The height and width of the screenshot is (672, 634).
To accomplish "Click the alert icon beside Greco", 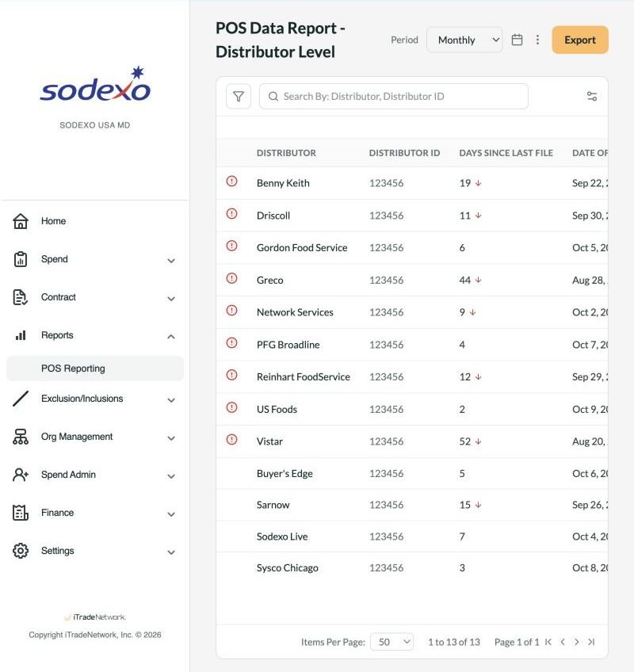I will click(232, 278).
